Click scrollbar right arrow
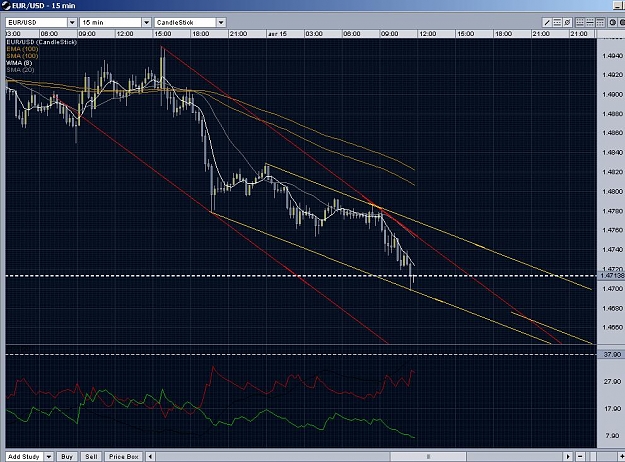The height and width of the screenshot is (462, 625). [x=568, y=456]
